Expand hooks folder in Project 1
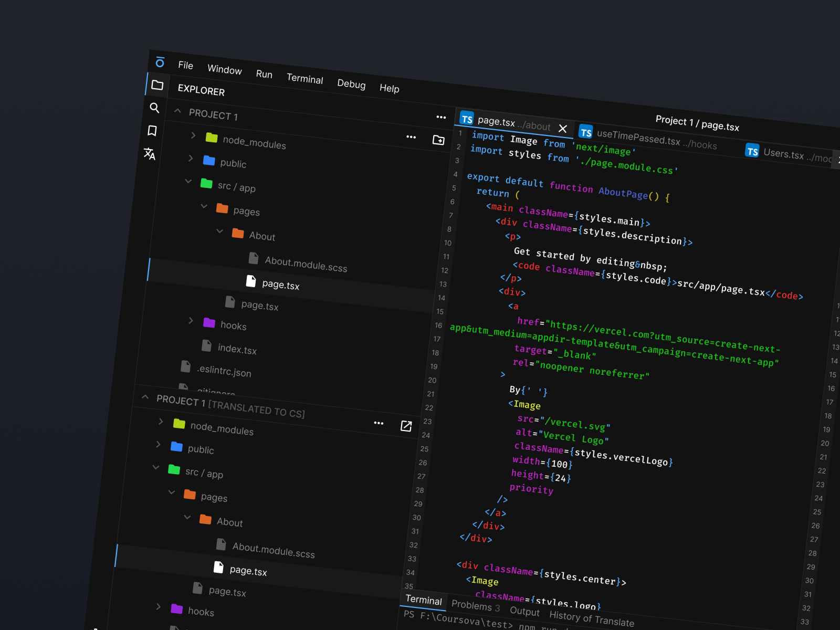840x630 pixels. pos(191,320)
